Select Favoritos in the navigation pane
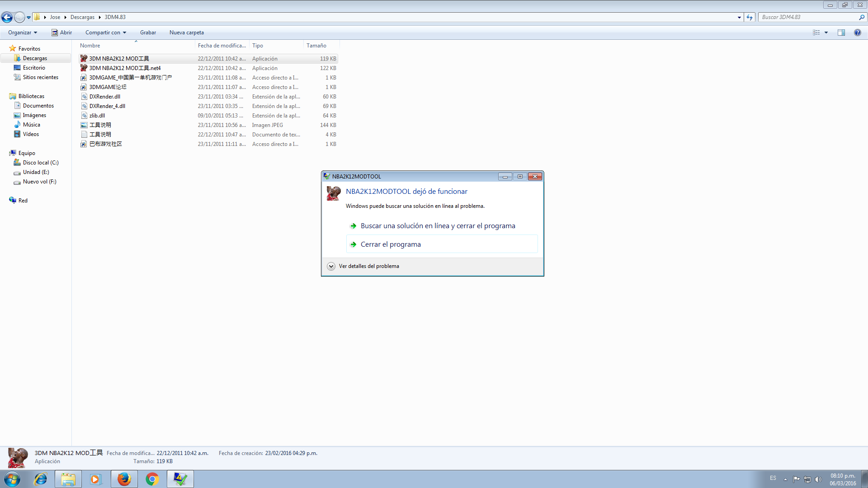Screen dimensions: 868x488 point(29,49)
